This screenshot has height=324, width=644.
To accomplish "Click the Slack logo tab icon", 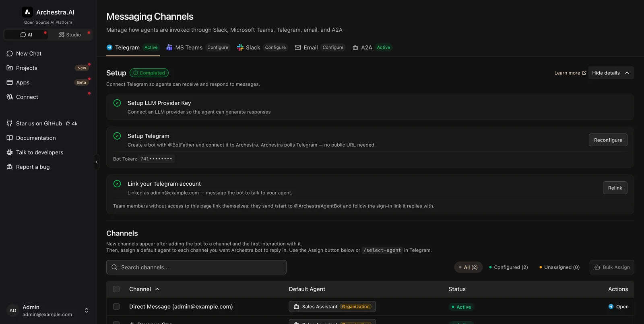I will (x=240, y=47).
